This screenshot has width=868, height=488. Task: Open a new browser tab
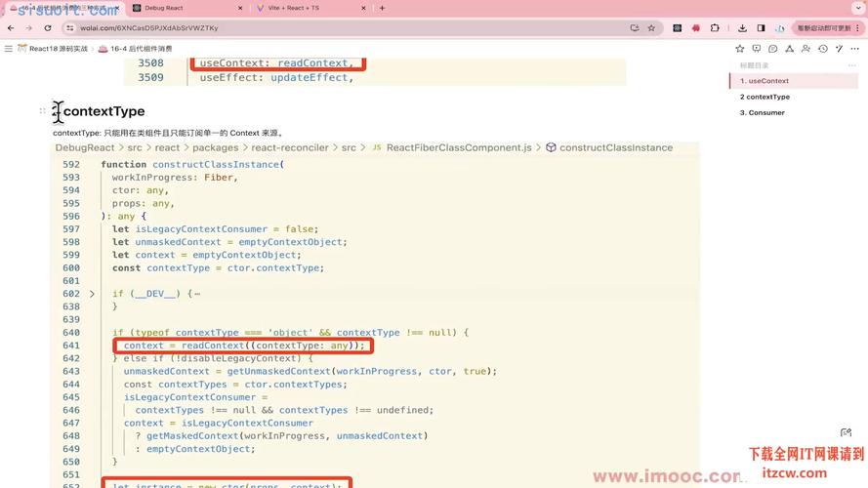tap(382, 8)
